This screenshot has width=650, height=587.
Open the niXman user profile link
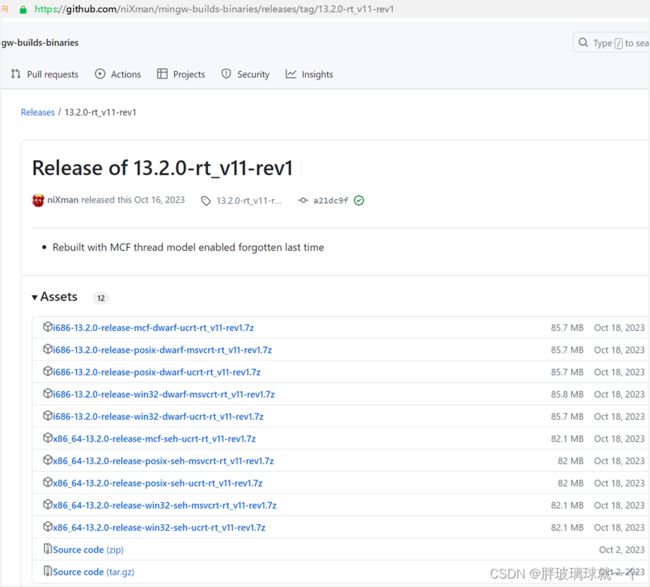click(63, 200)
